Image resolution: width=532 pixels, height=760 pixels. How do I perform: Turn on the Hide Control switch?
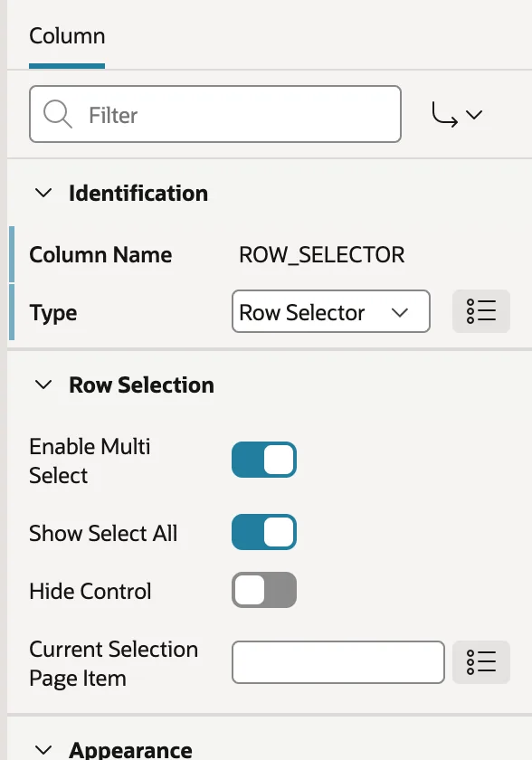point(264,590)
